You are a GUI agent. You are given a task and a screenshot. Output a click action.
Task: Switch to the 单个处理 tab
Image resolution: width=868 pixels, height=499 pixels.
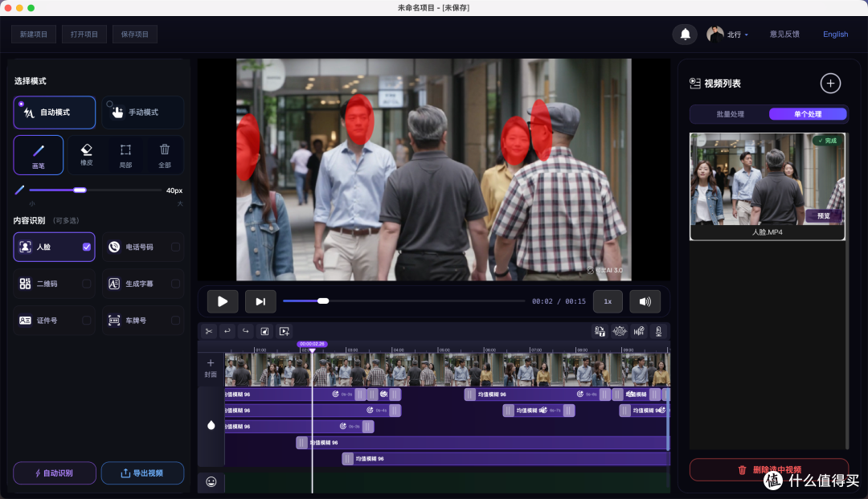click(808, 114)
